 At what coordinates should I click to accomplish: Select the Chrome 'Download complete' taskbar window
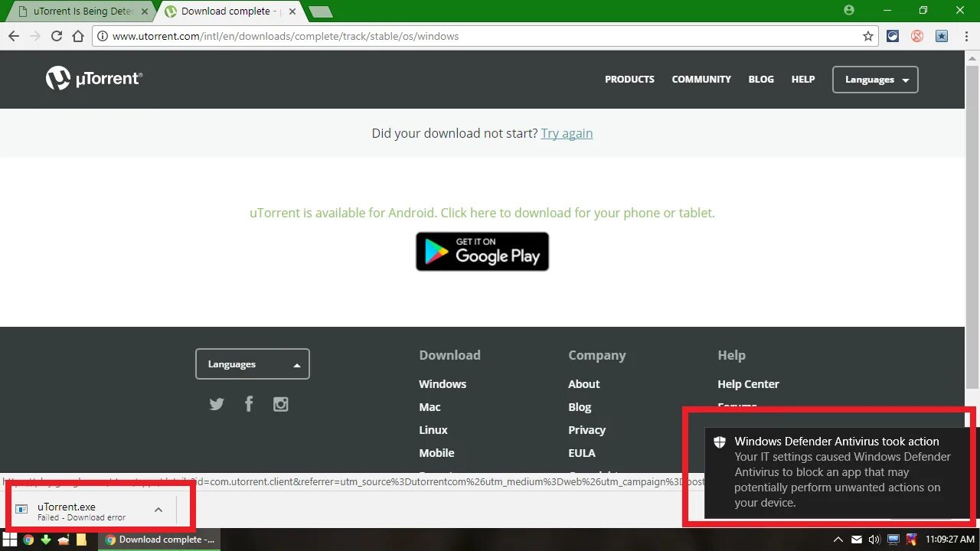[x=159, y=540]
